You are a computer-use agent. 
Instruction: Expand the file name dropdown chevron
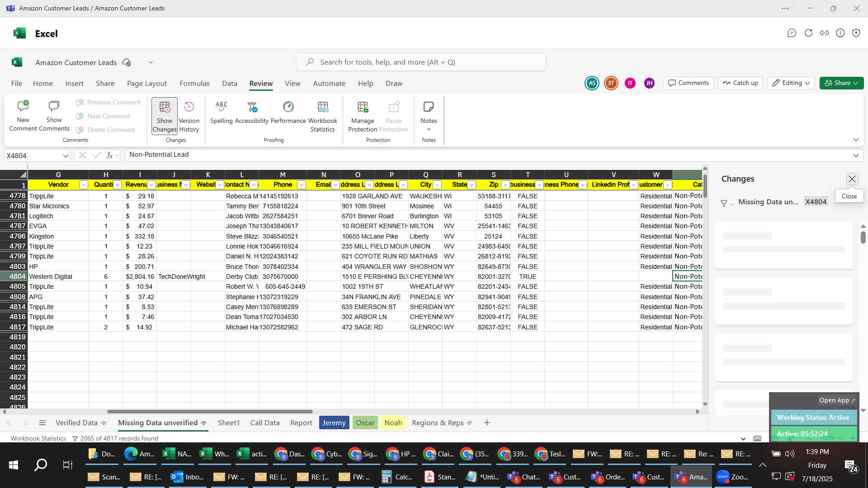pyautogui.click(x=151, y=62)
